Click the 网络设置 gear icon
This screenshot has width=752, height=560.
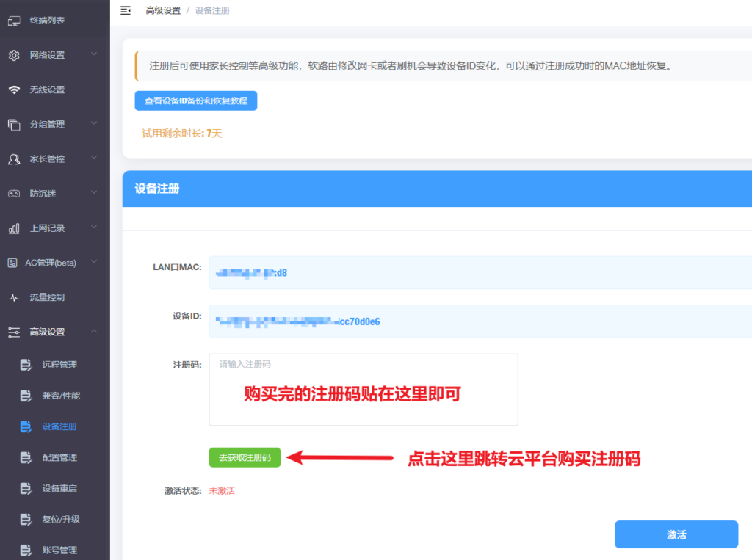(x=14, y=55)
